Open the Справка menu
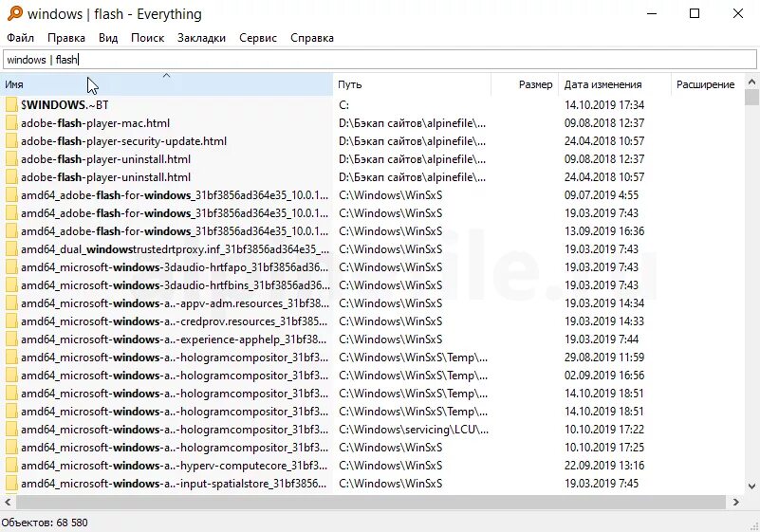 coord(311,38)
